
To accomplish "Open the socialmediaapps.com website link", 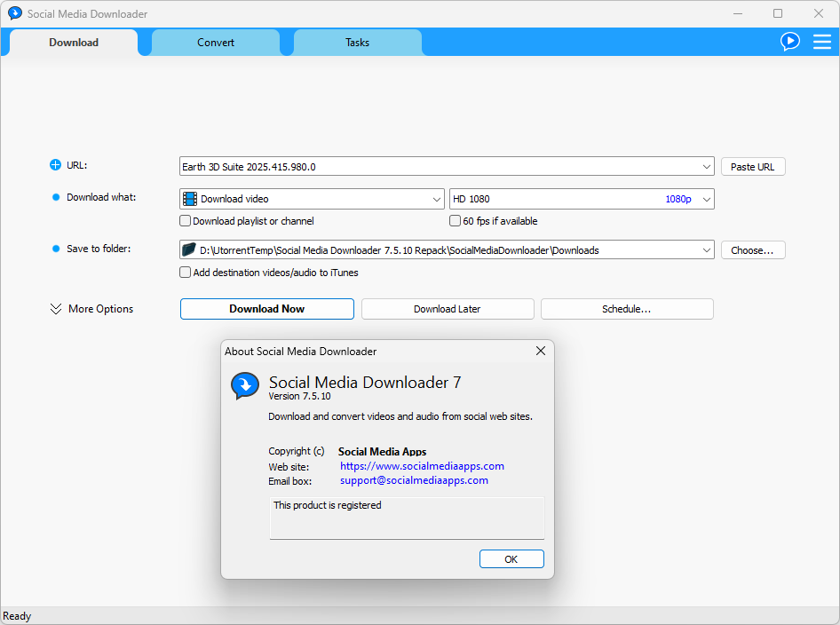I will point(422,466).
